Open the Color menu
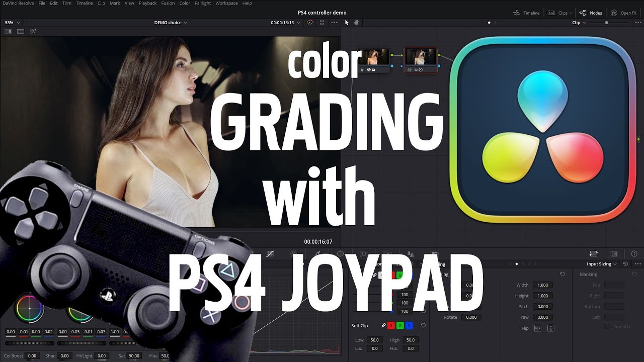This screenshot has height=362, width=644. (185, 3)
